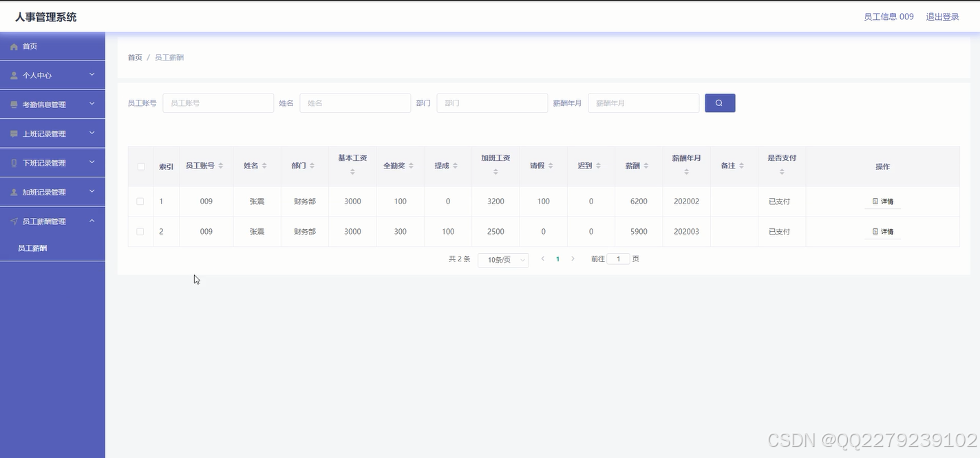The image size is (980, 458).
Task: Click the page number input field
Action: pos(618,259)
